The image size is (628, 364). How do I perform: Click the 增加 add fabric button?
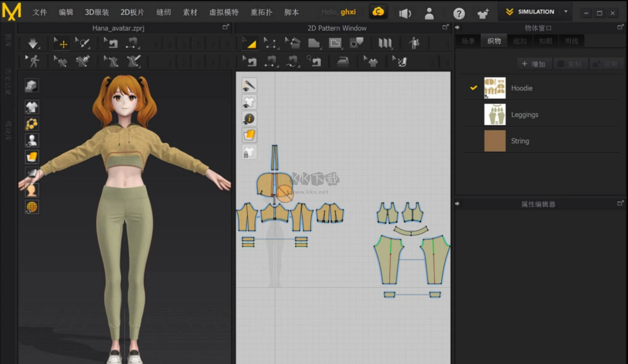534,63
